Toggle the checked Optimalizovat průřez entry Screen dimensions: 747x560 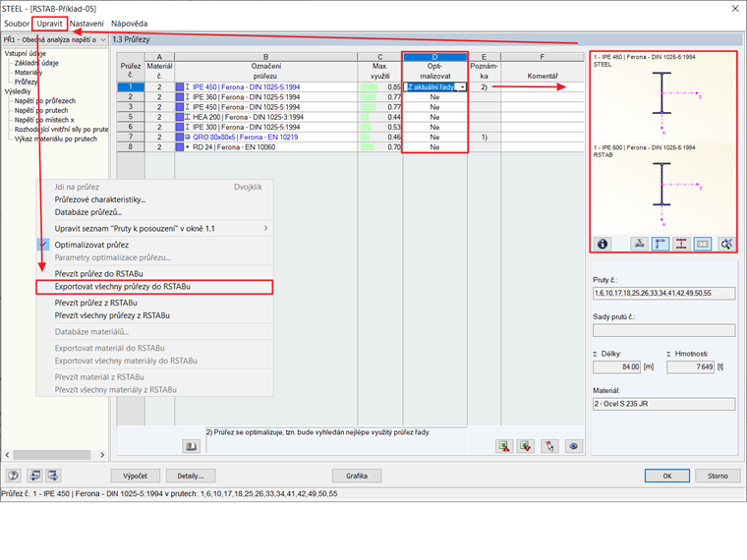154,245
